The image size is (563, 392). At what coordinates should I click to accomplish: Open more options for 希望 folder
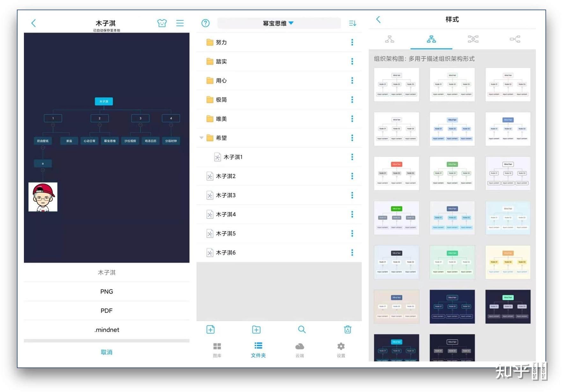pos(352,138)
